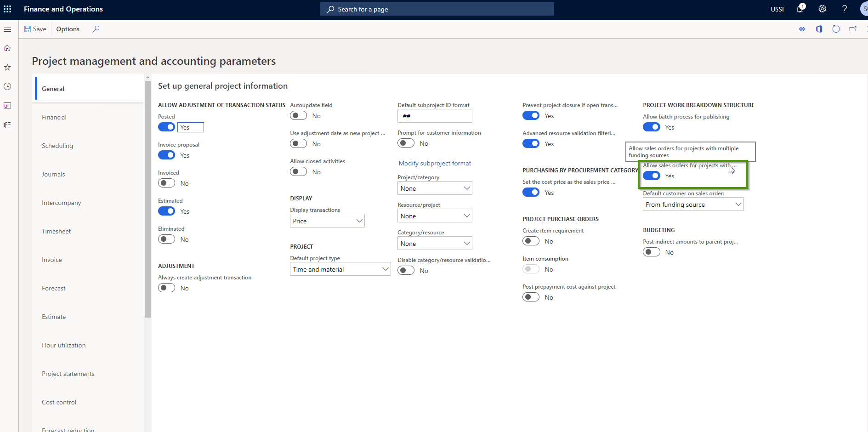Select the Home icon in the sidebar
This screenshot has width=868, height=432.
point(7,48)
